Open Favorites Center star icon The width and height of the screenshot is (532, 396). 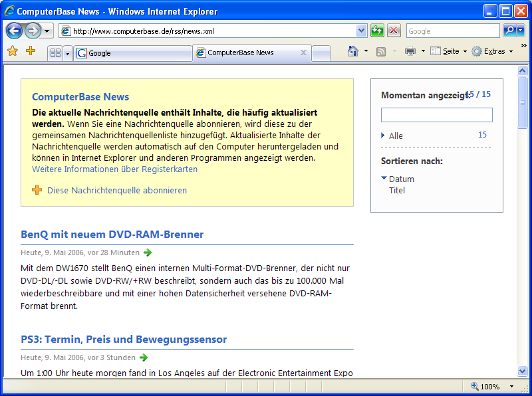(x=13, y=51)
